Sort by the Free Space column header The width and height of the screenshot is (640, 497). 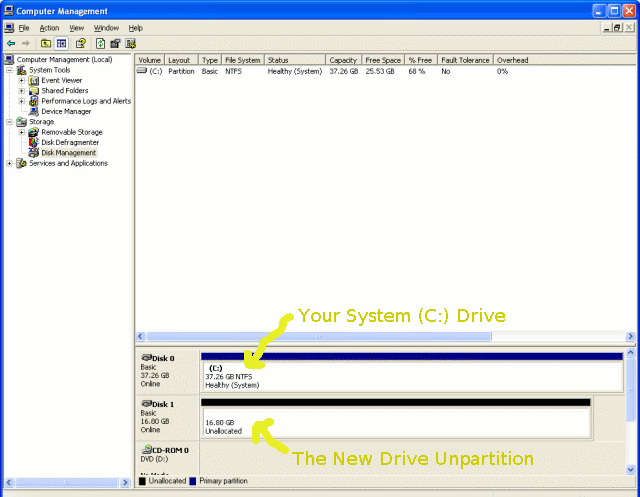pyautogui.click(x=383, y=60)
